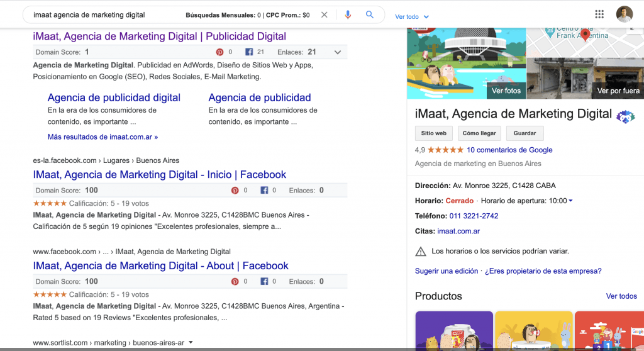Click warning triangle icon next to hours notice
The image size is (644, 351).
click(421, 251)
